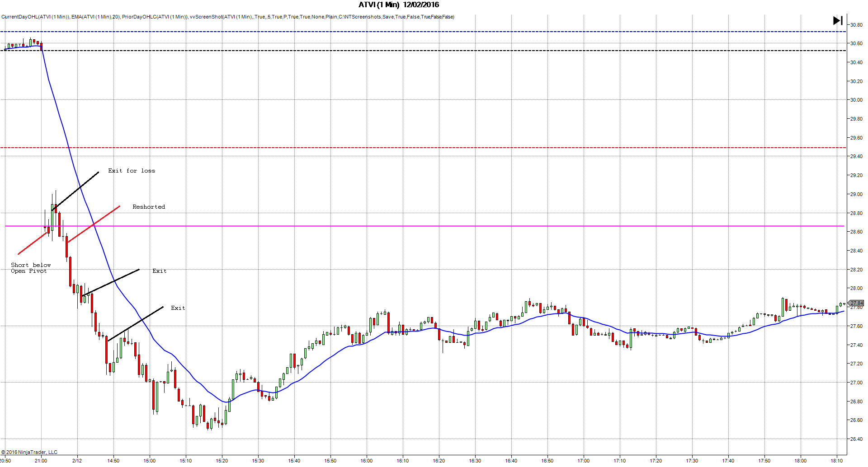Click the 15:00 time axis label

coord(150,461)
